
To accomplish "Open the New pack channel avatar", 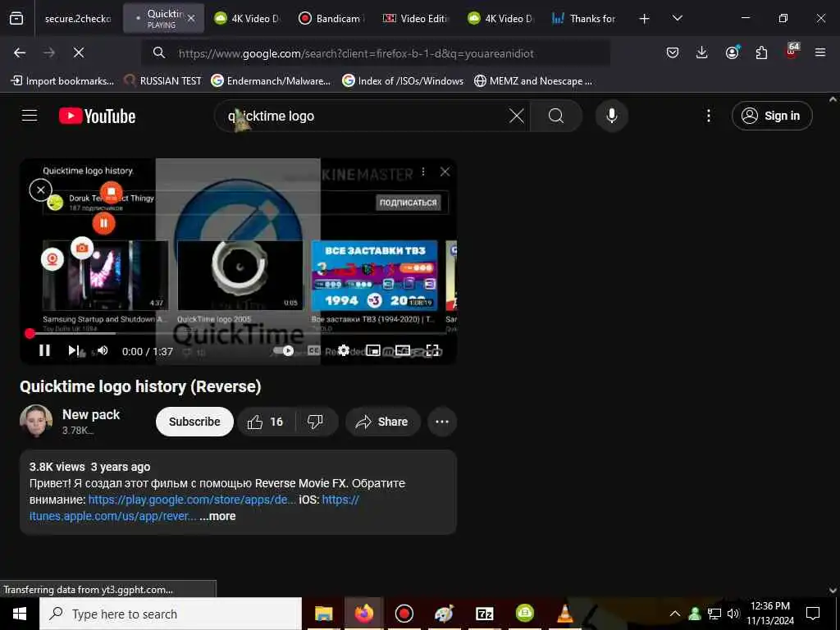I will coord(36,421).
